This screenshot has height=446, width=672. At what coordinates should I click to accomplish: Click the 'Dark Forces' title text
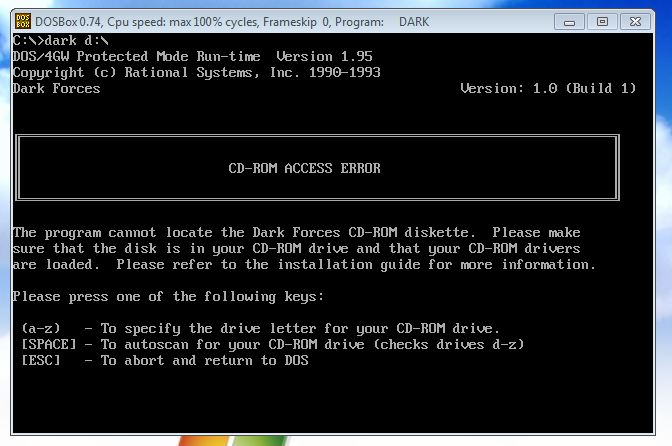[x=56, y=89]
